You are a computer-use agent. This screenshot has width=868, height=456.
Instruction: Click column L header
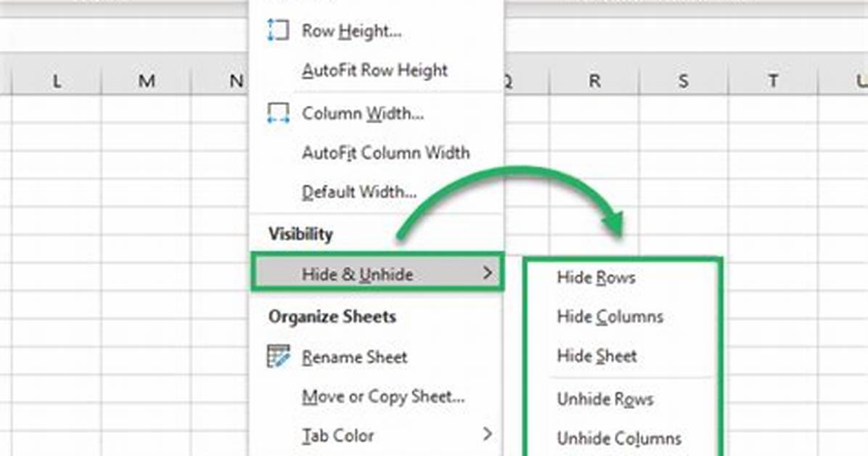[x=57, y=81]
